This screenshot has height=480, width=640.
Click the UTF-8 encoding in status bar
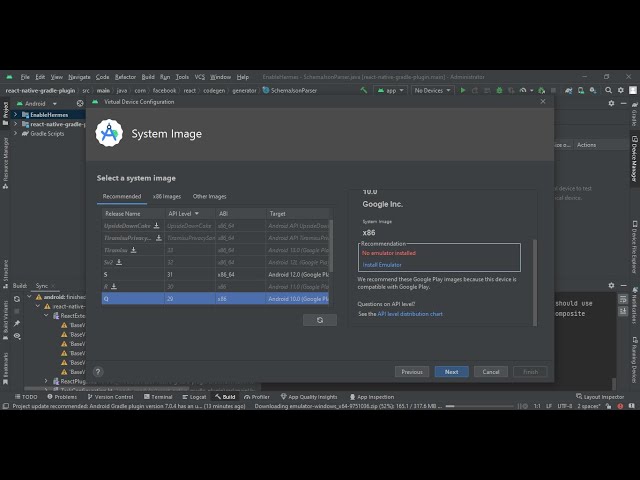point(565,406)
